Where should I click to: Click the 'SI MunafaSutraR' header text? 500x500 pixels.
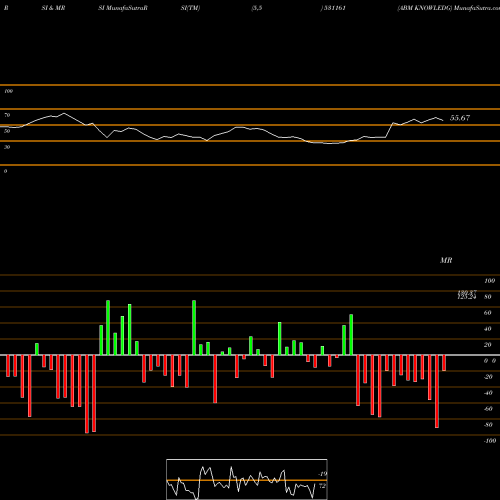coord(123,8)
